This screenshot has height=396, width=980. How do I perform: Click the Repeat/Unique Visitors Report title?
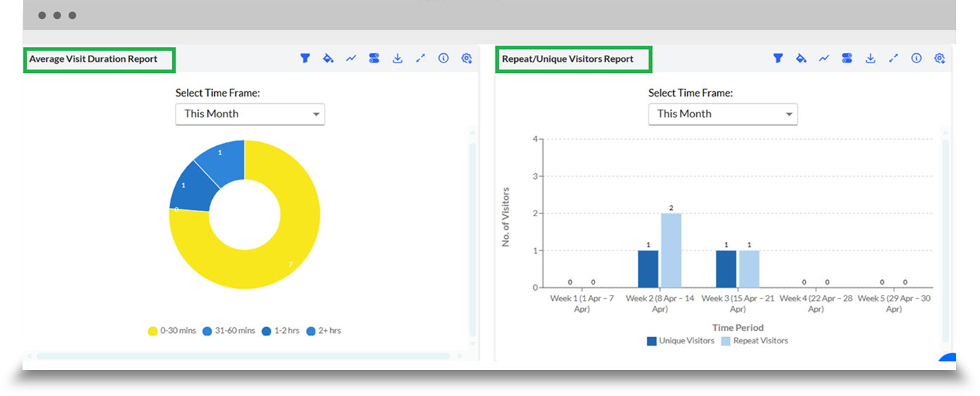pos(568,60)
